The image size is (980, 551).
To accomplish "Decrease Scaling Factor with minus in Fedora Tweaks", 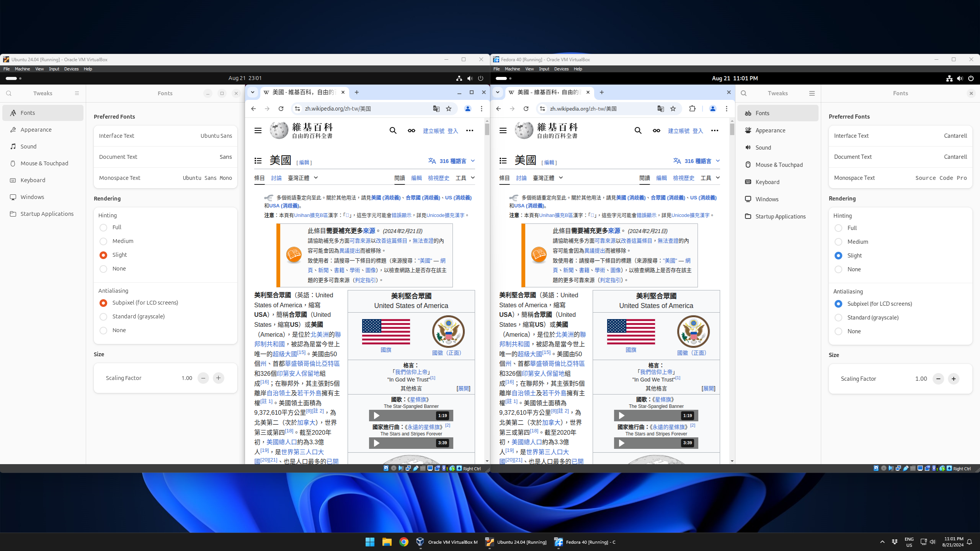I will [938, 379].
